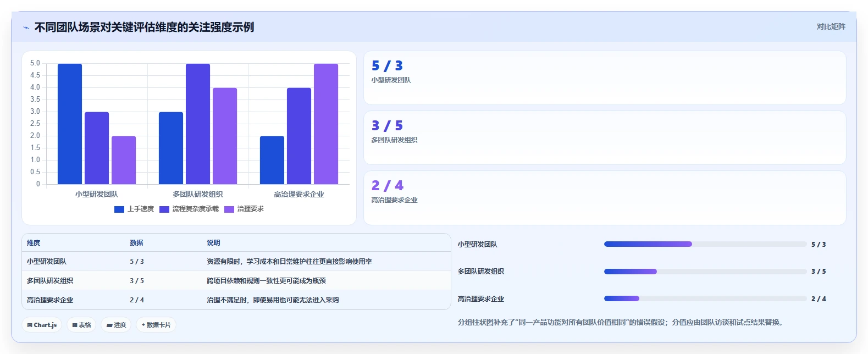
Task: Click the 数据 column header
Action: [136, 243]
